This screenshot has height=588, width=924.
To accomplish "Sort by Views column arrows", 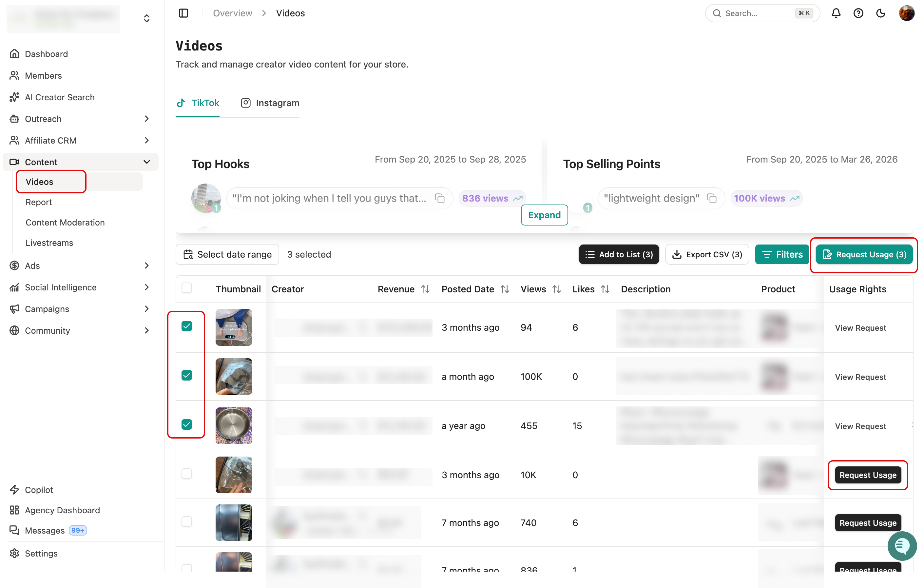I will (x=557, y=289).
